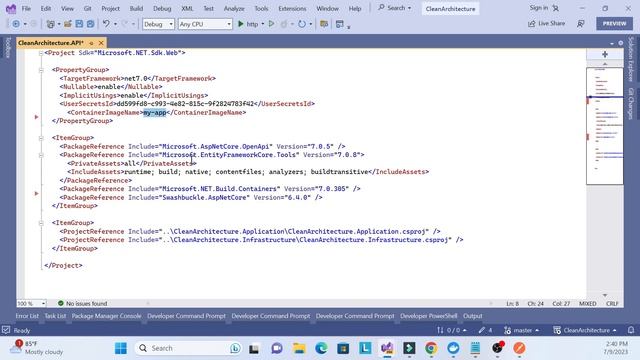Click the Search box in the title bar
This screenshot has height=360, width=640.
[395, 8]
